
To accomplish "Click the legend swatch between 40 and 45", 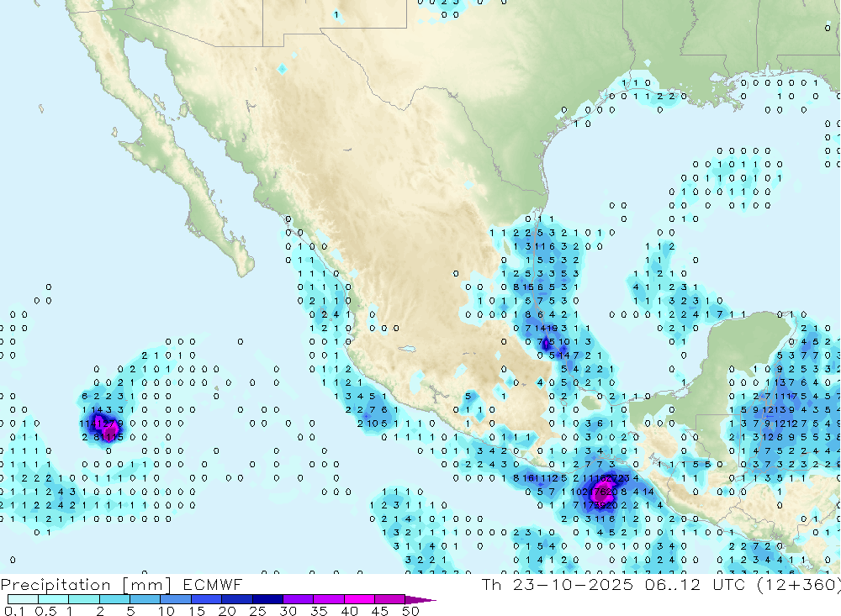I will click(359, 599).
